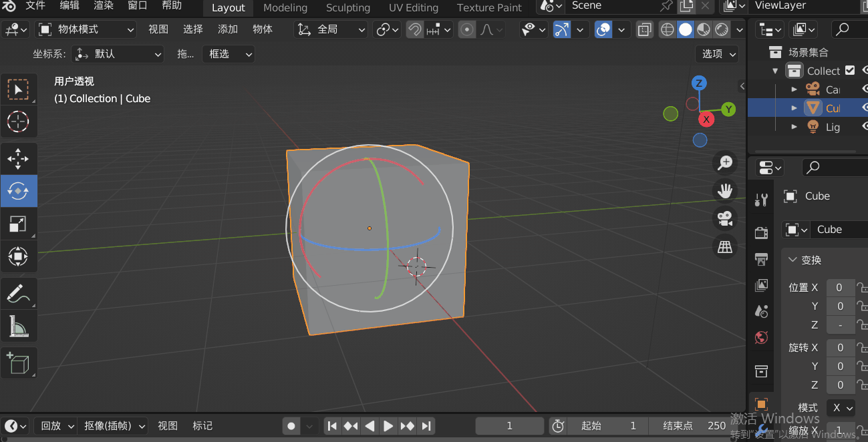Toggle camera view with camera icon
Screen dimensions: 868x442
coord(725,218)
